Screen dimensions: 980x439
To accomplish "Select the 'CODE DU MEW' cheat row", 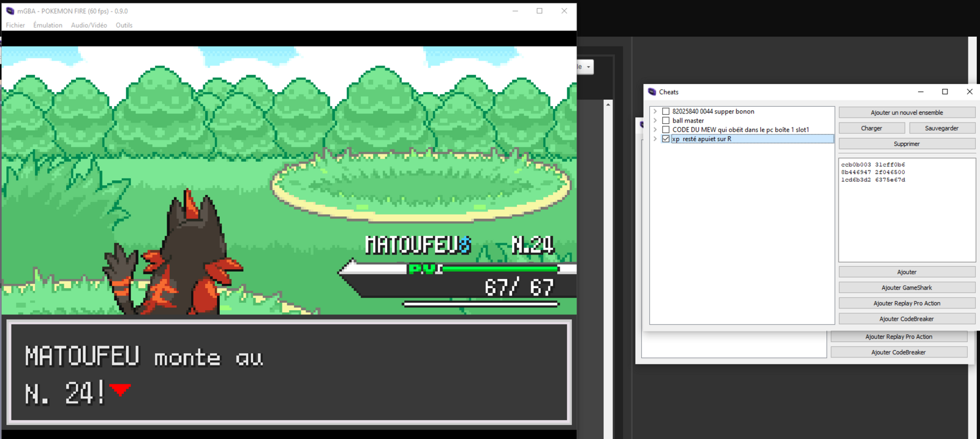I will (741, 130).
